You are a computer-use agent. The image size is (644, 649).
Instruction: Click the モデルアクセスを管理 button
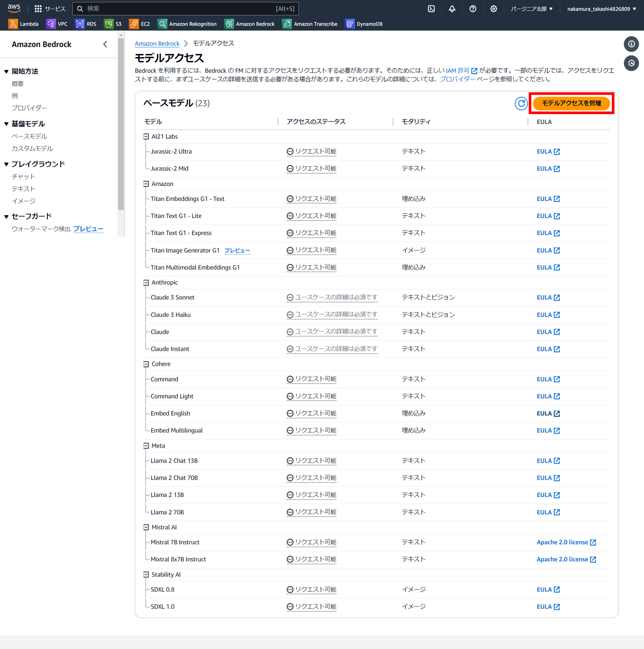[571, 103]
